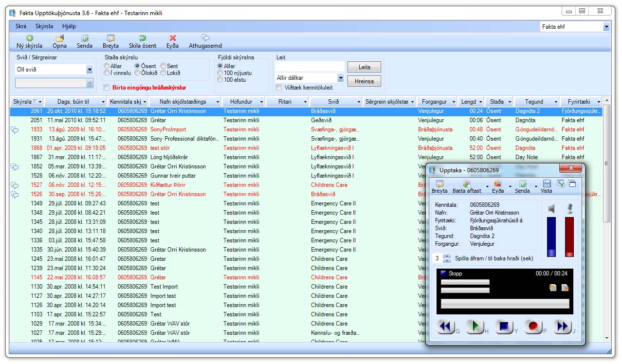Select the Allar report status radio button
The image size is (622, 364).
(107, 66)
